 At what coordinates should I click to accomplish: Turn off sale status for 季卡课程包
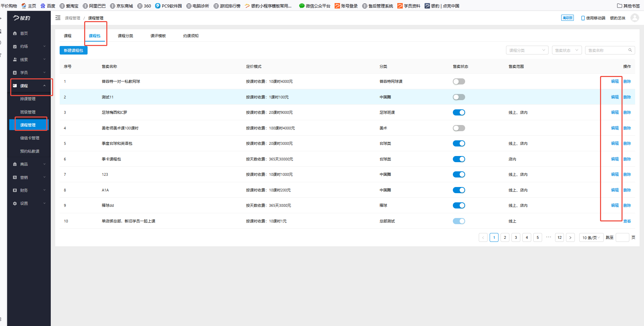coord(459,159)
